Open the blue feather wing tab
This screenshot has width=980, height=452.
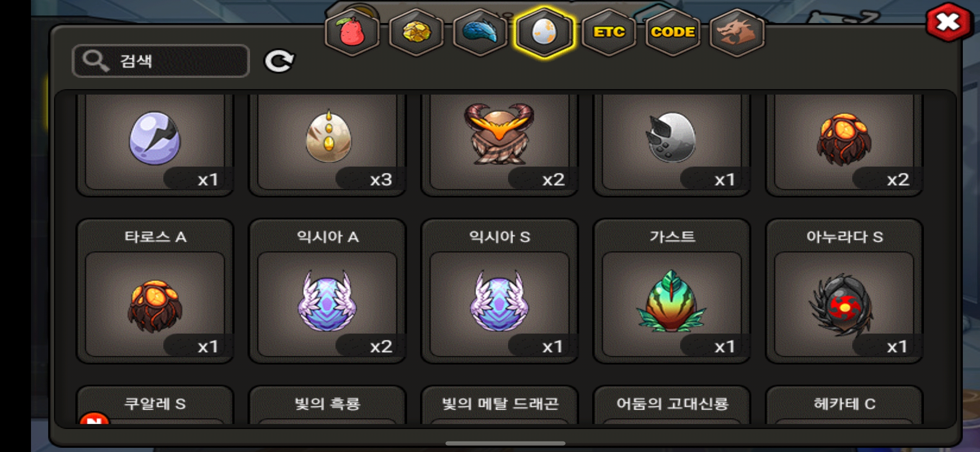point(480,33)
